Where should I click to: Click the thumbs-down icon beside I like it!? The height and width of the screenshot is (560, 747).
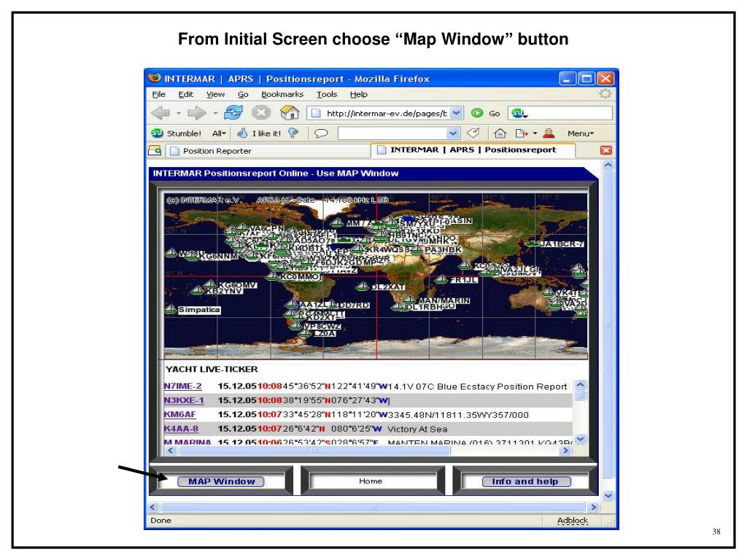(293, 133)
